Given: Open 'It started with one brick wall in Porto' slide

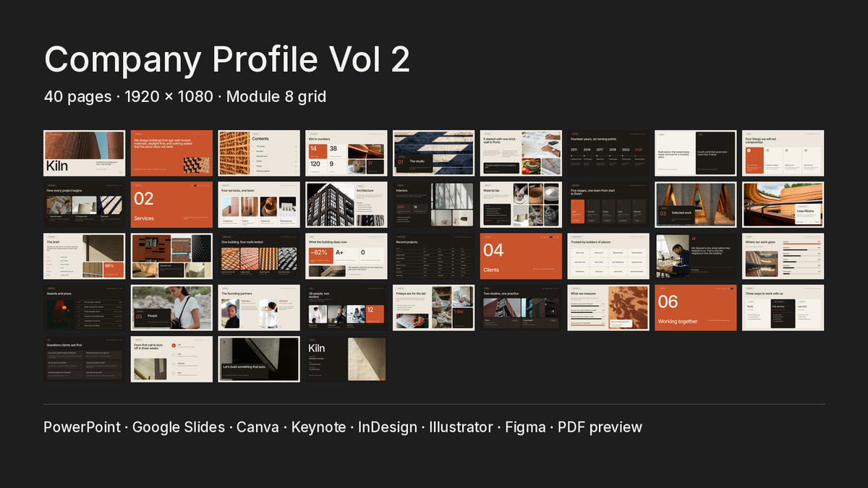Looking at the screenshot, I should pos(521,153).
